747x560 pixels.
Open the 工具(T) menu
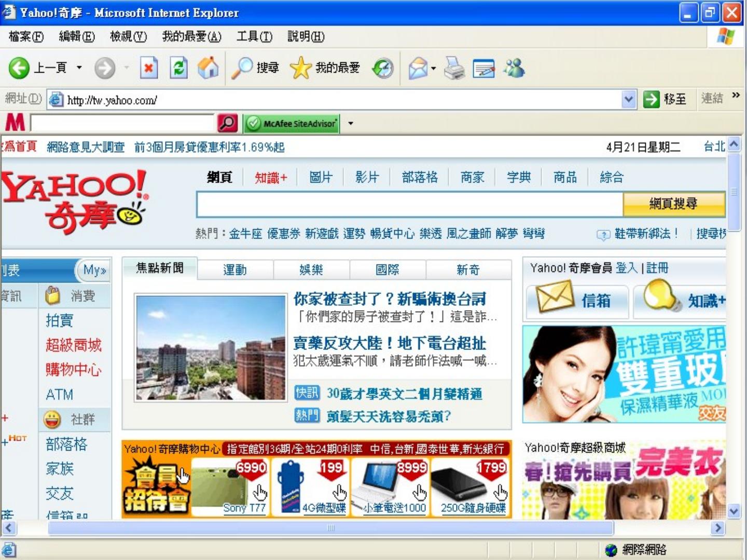(254, 36)
